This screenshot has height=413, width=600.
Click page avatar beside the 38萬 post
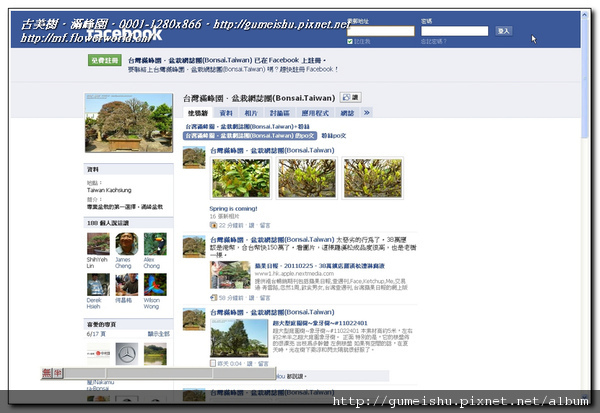coord(194,246)
